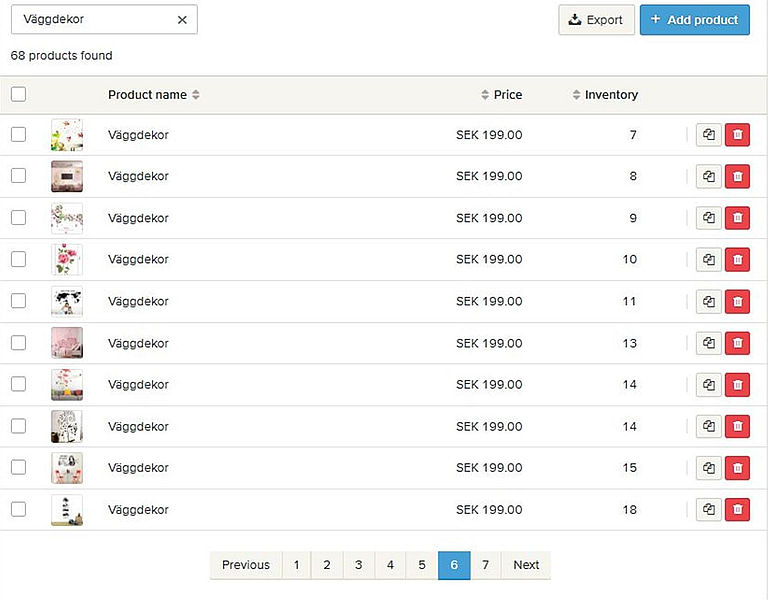Screen dimensions: 768x600
Task: Duplicate the product with inventory 13
Action: [709, 344]
